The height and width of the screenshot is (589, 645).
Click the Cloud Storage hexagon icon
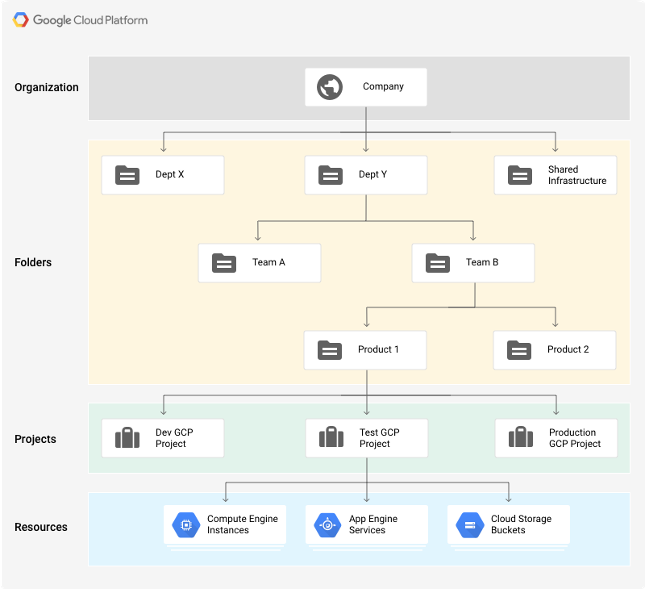470,525
